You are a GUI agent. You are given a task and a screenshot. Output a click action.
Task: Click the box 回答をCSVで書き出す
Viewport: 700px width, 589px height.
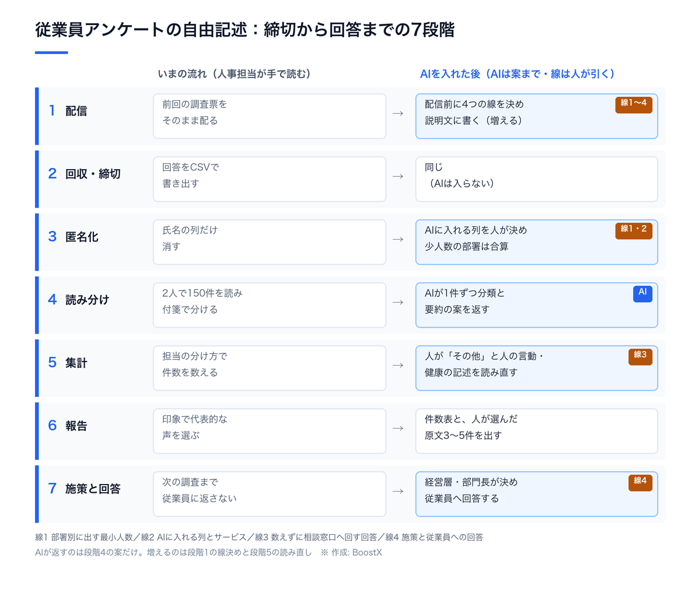click(x=269, y=179)
